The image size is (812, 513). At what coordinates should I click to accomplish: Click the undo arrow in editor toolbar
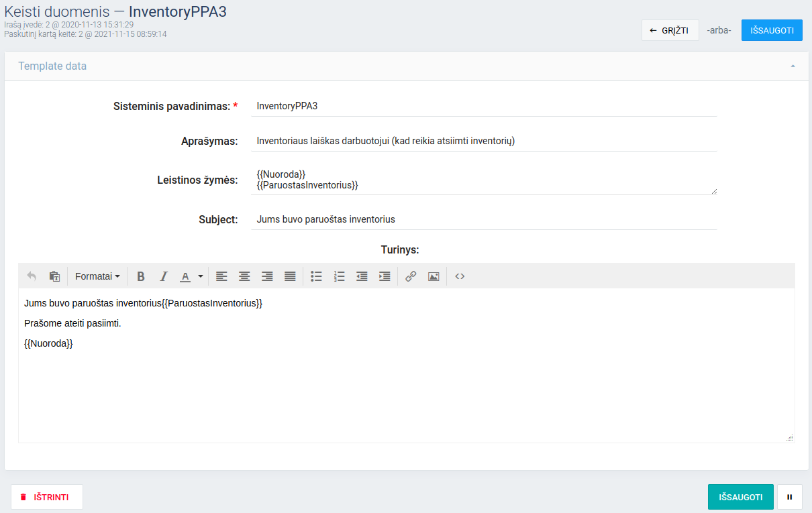click(32, 276)
